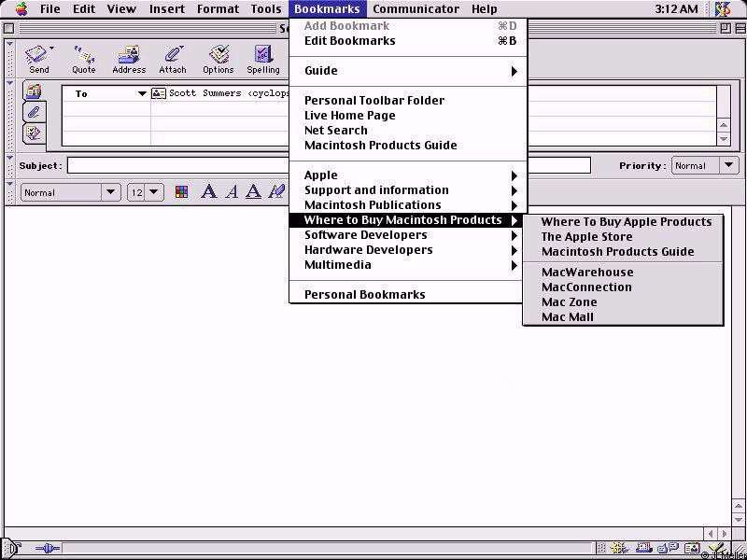Choose Edit Bookmarks menu item
747x560 pixels.
tap(408, 41)
